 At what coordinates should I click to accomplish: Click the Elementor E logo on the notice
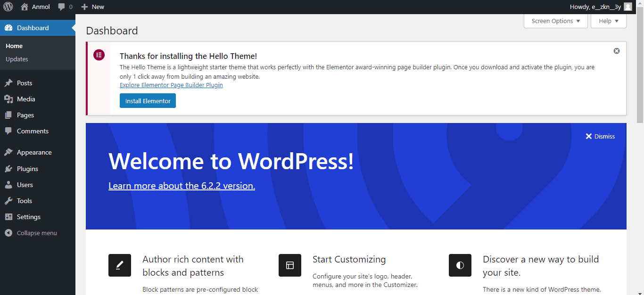(x=99, y=55)
